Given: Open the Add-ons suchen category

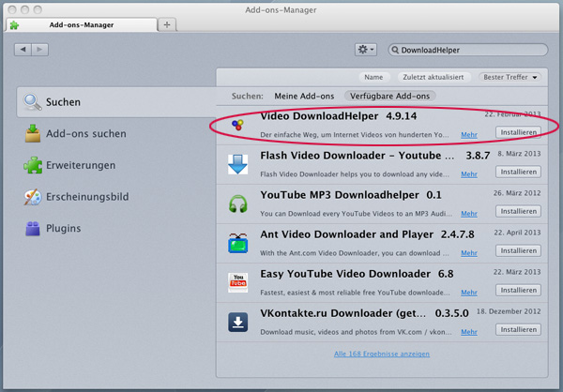Looking at the screenshot, I should (x=116, y=133).
